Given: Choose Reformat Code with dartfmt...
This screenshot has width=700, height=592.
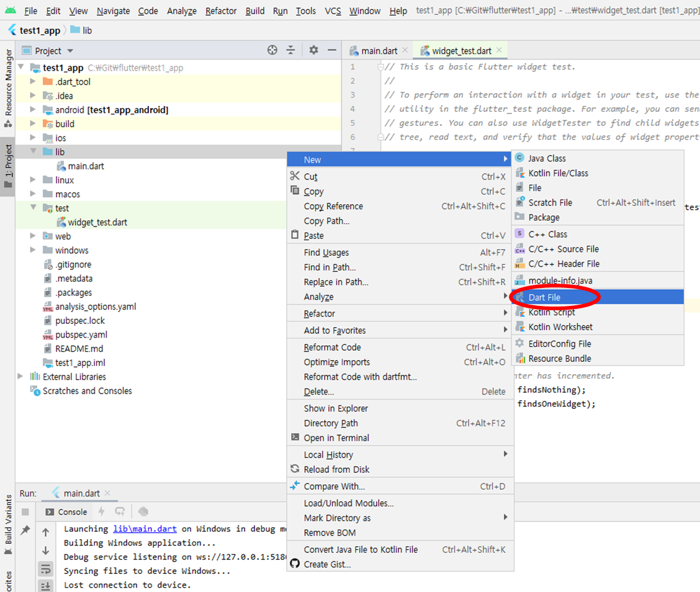Looking at the screenshot, I should [400, 377].
